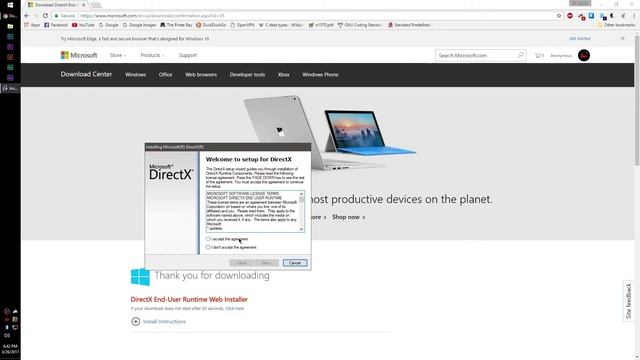This screenshot has height=360, width=640.
Task: Open the DuckDuckGo bookmark
Action: click(211, 25)
